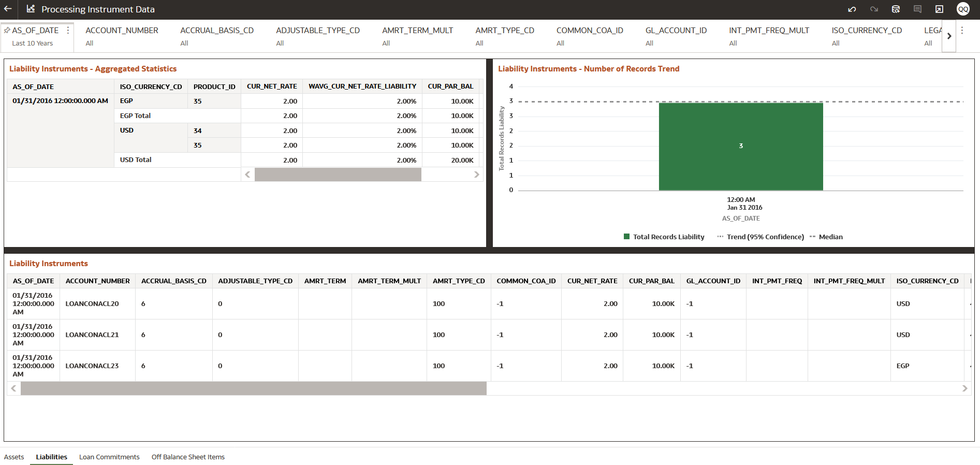Click Liability Instruments table scrollbar thumb
This screenshot has height=465, width=980.
click(254, 388)
